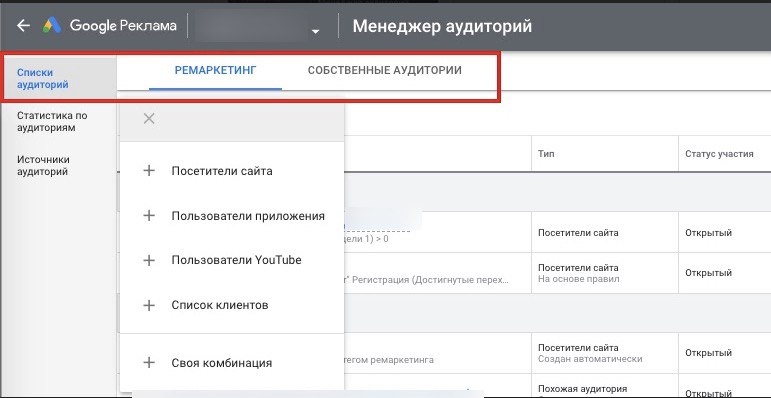Click the plus icon next to Посетители сайта
Screen dimensions: 771x398
pyautogui.click(x=149, y=171)
